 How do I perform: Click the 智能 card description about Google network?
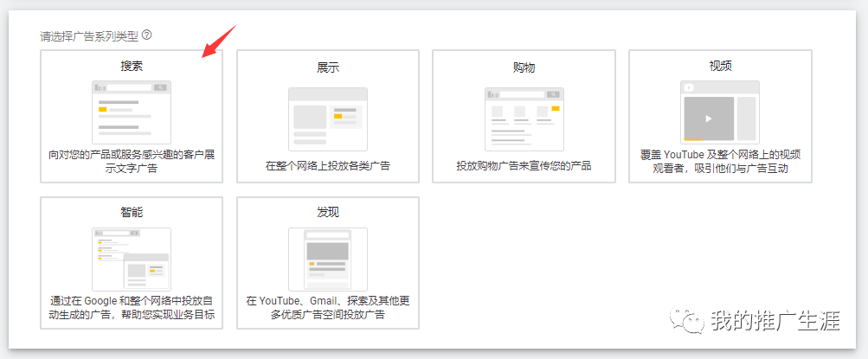132,309
